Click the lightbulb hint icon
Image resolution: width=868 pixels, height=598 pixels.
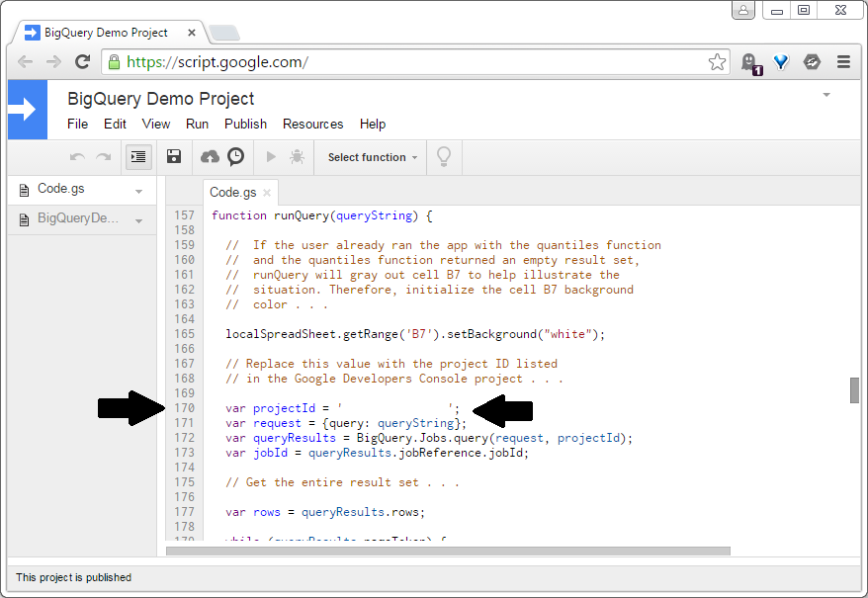[x=444, y=157]
